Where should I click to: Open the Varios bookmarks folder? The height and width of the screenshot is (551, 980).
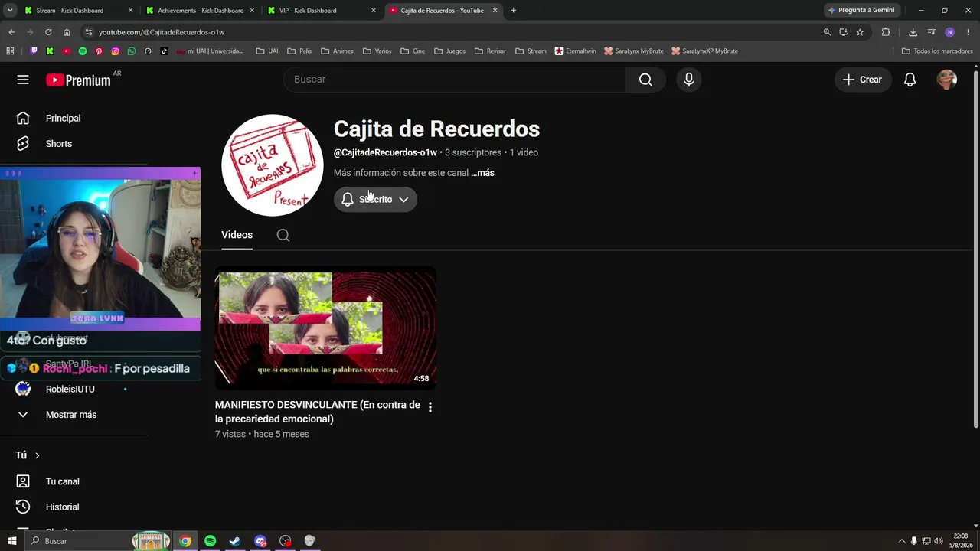tap(377, 51)
